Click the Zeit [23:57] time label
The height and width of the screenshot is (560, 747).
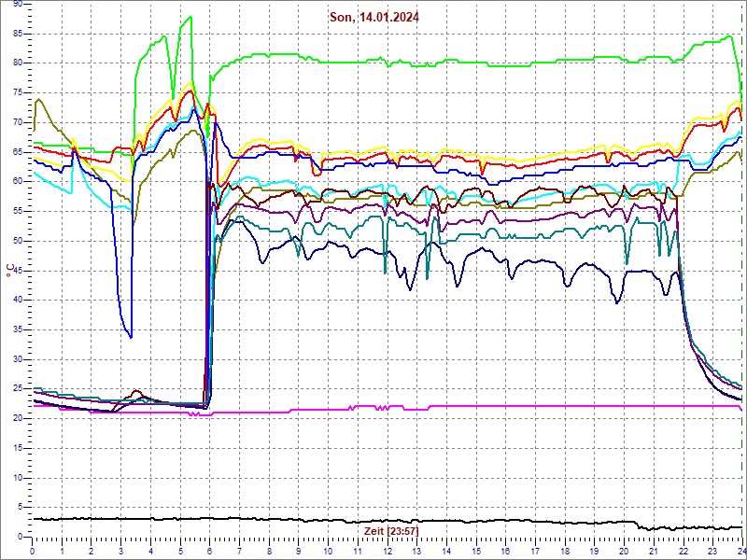(x=391, y=531)
